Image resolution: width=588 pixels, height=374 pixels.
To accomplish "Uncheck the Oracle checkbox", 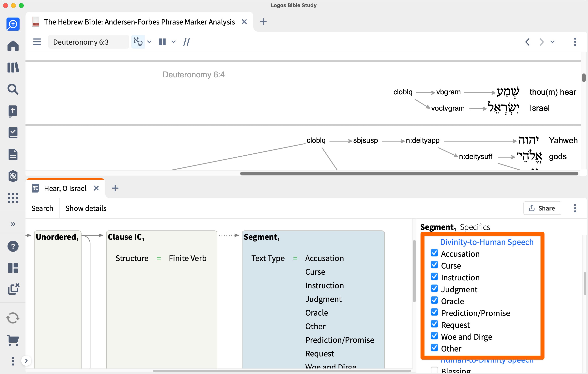I will point(434,300).
